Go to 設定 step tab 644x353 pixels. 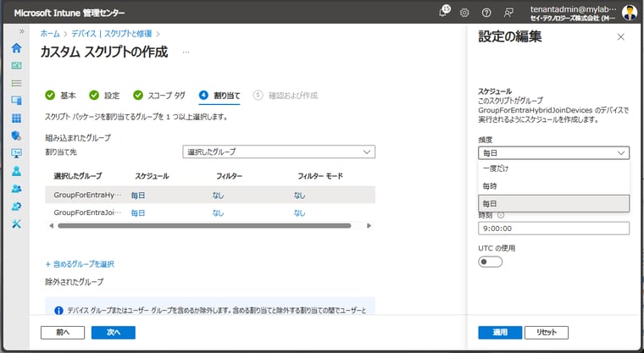tap(104, 96)
